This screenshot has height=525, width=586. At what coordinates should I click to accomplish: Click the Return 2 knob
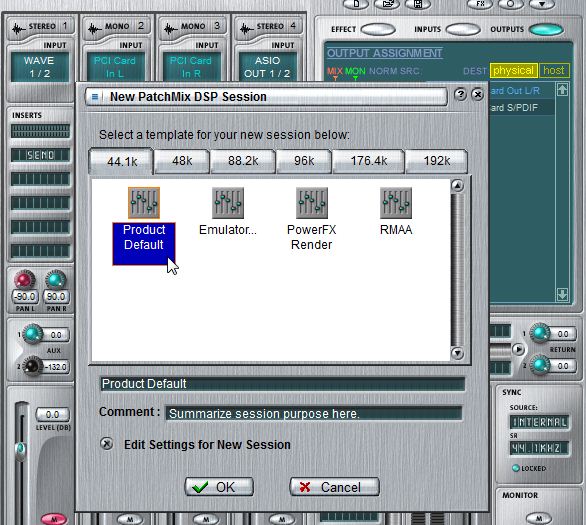coord(540,365)
